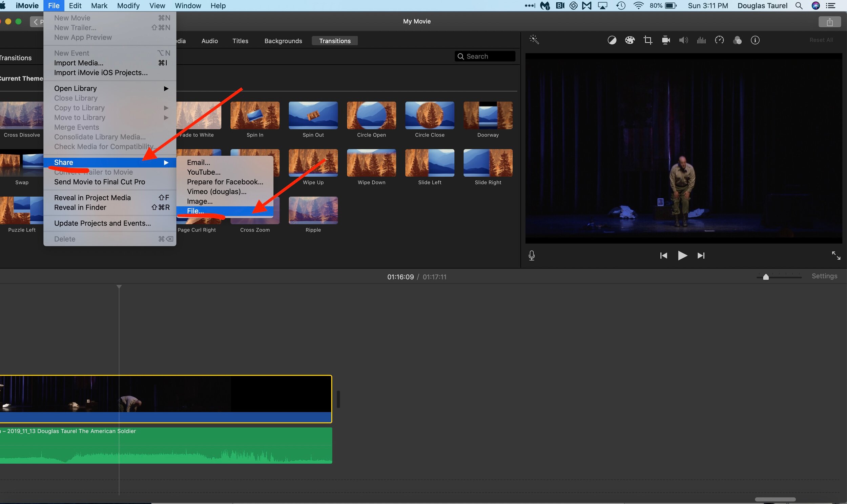
Task: Choose Import Media... from File menu
Action: [x=110, y=63]
